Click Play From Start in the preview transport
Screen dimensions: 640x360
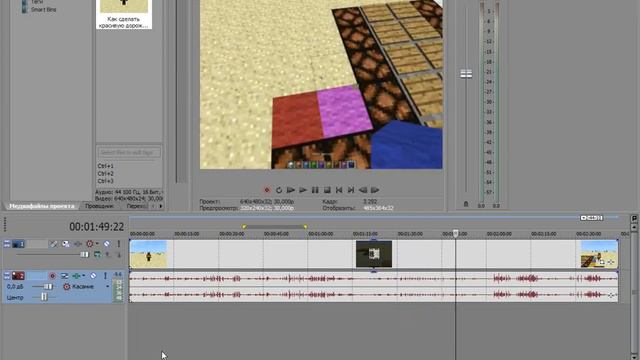(x=291, y=190)
